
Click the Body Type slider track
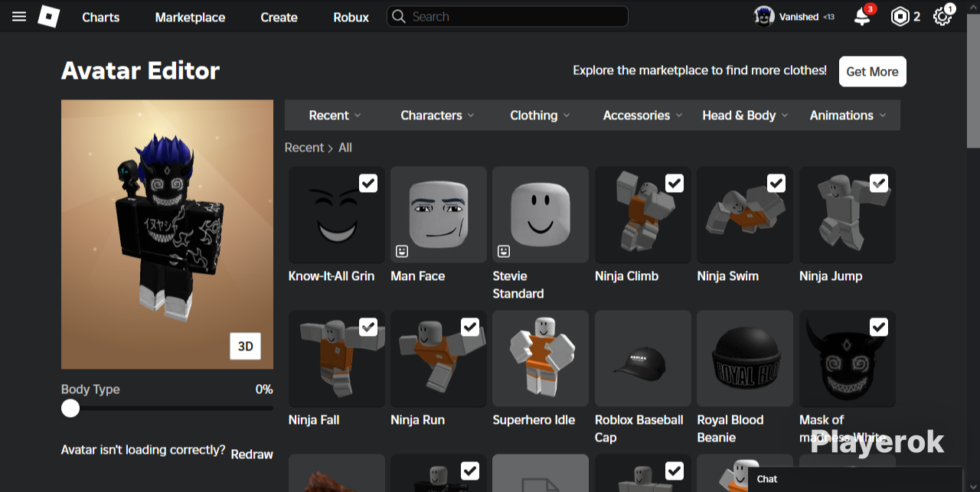[167, 408]
